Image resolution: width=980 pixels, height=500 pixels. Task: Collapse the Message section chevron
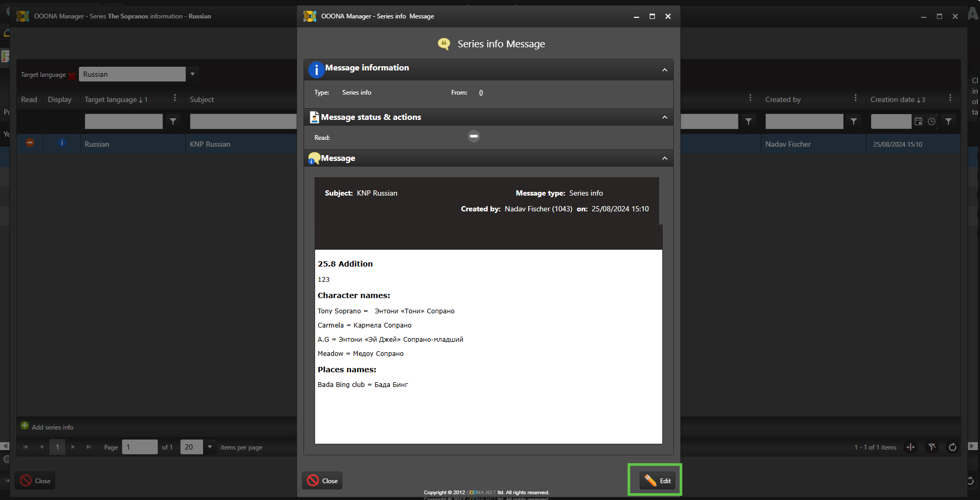[664, 158]
